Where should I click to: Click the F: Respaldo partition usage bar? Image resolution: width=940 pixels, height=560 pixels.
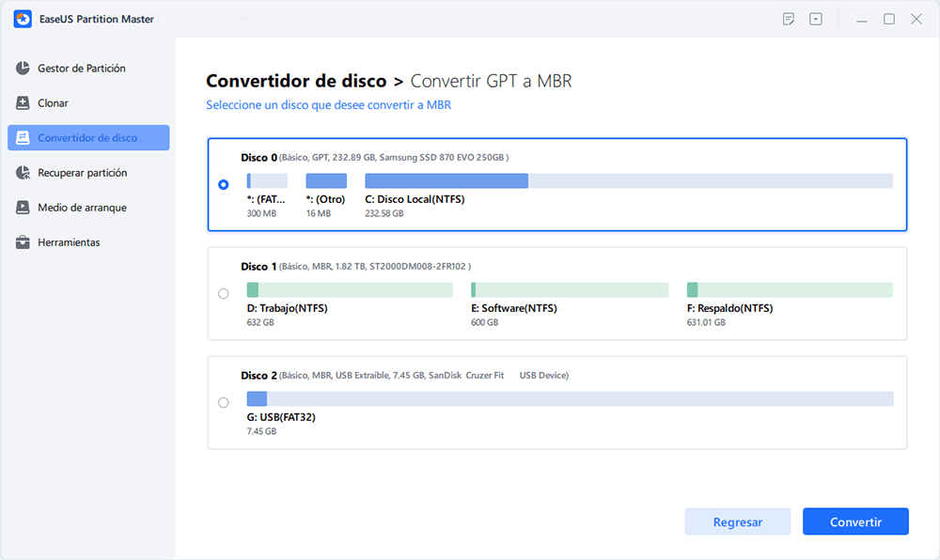click(790, 290)
